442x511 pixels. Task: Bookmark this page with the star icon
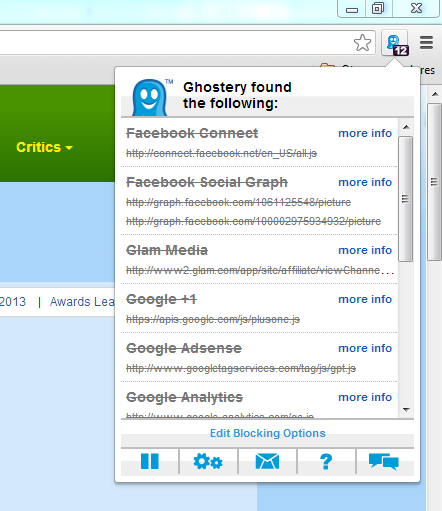click(362, 43)
